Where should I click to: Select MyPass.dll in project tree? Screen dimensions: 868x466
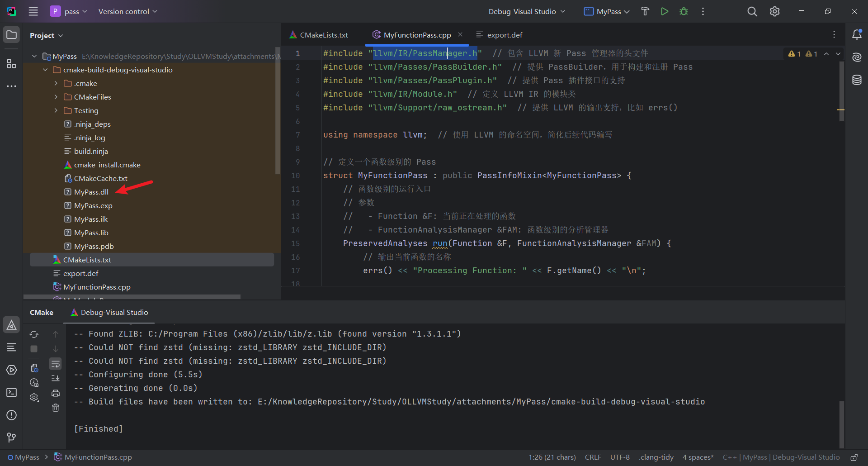coord(91,192)
